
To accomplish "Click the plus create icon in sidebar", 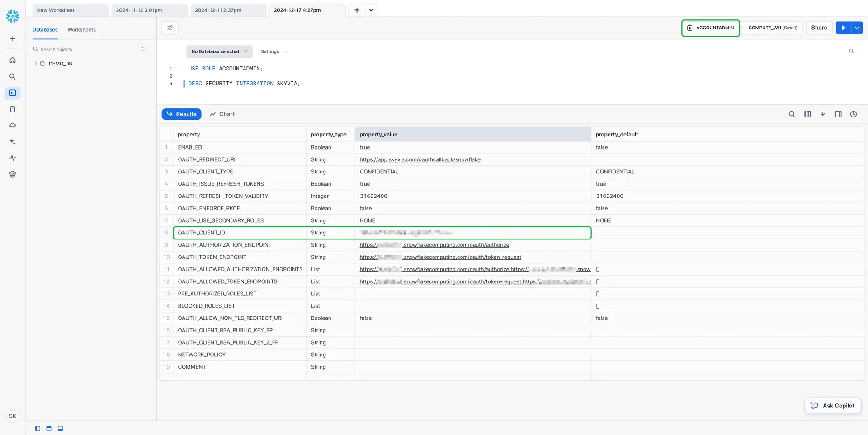I will coord(13,39).
